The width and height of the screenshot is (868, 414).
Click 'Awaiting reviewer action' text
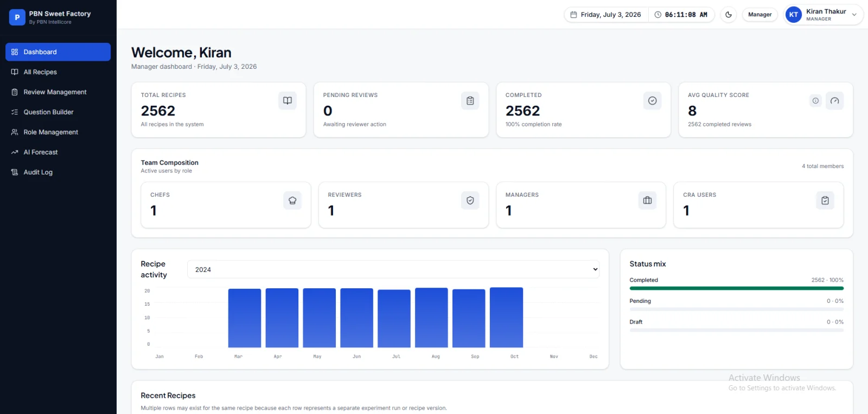(355, 125)
